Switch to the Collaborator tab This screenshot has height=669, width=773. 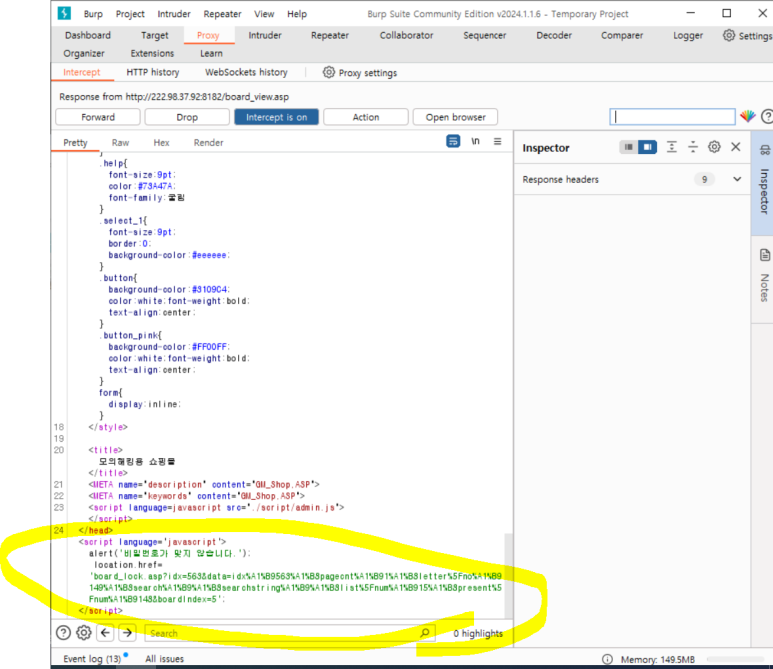click(406, 35)
